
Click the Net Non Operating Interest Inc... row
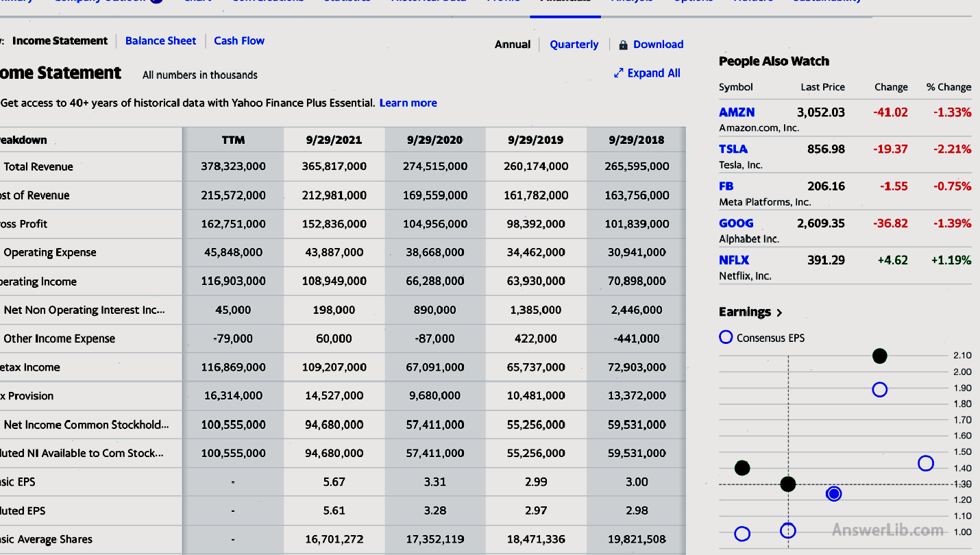[x=84, y=310]
